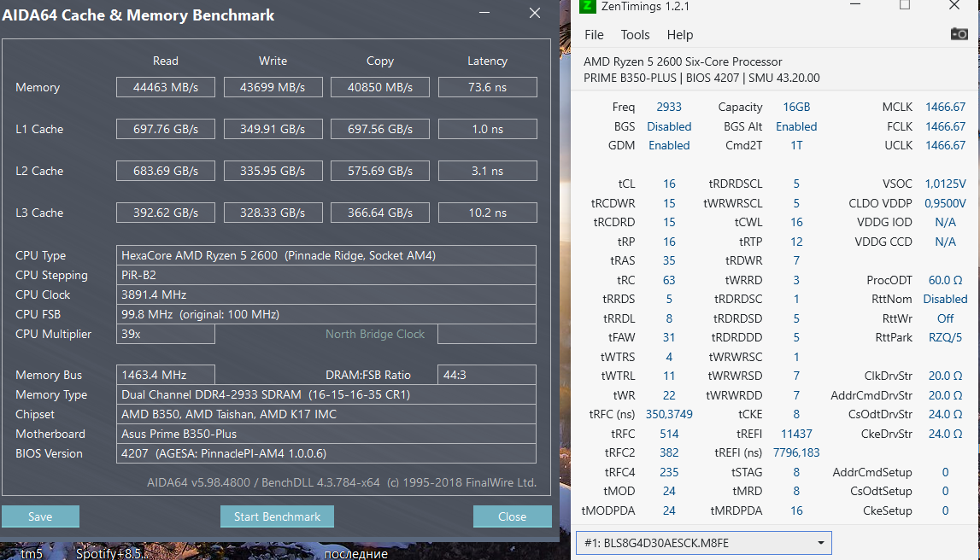Click Capacity value 16GB
This screenshot has width=980, height=560.
click(x=796, y=107)
